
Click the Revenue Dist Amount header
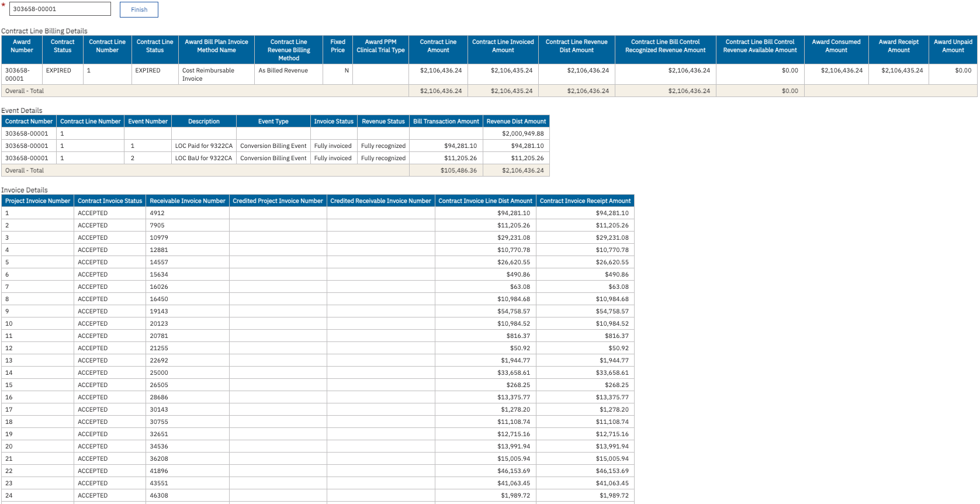pyautogui.click(x=516, y=122)
